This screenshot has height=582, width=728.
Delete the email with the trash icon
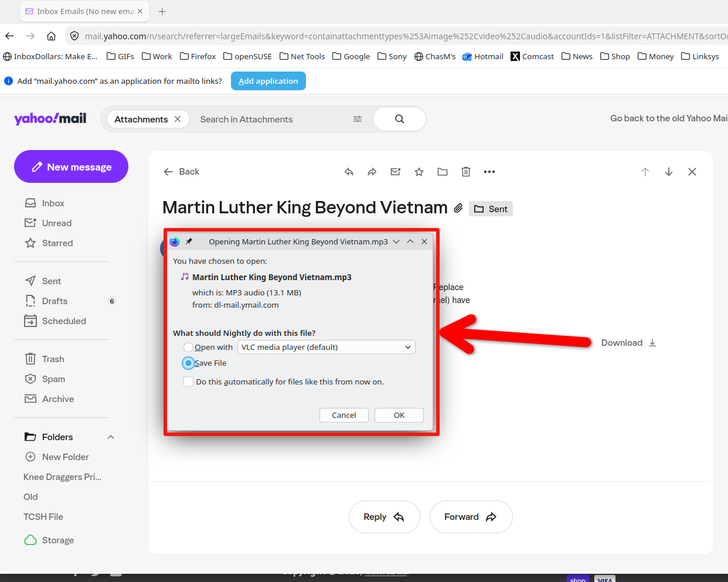pos(466,172)
